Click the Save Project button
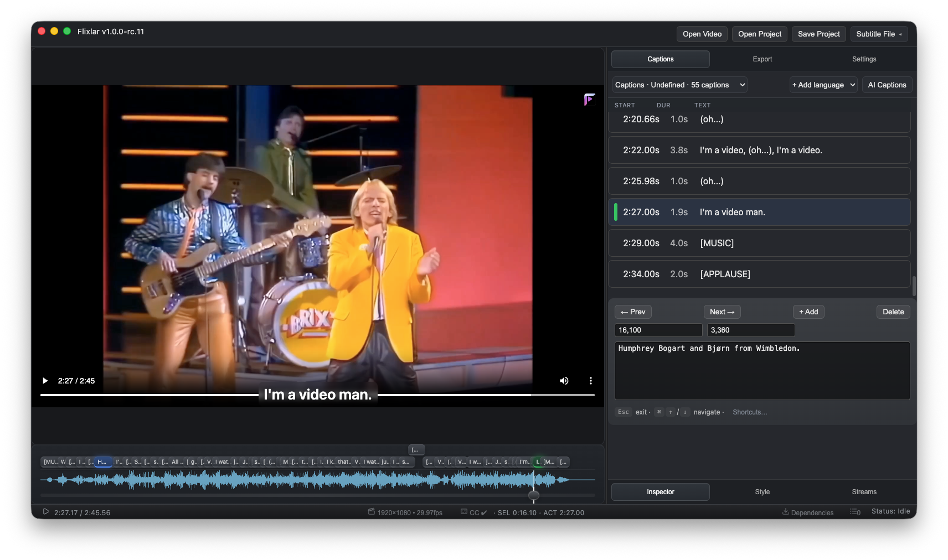948x560 pixels. point(819,34)
